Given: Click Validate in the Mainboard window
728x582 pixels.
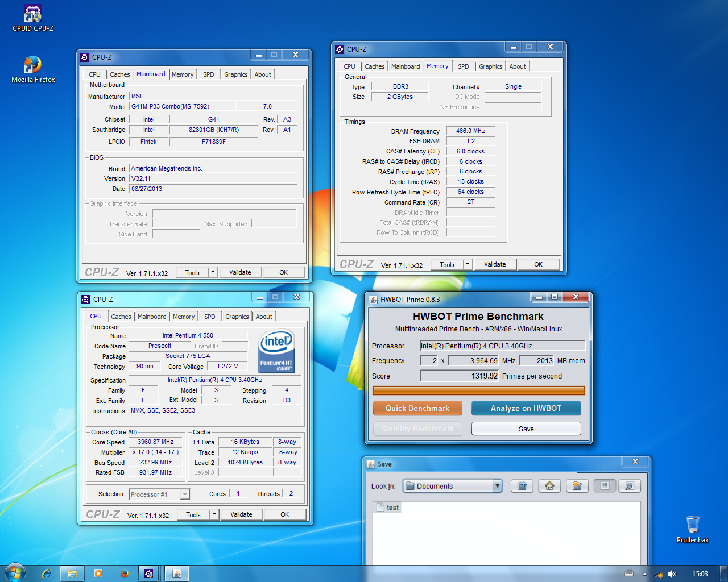Looking at the screenshot, I should coord(240,272).
